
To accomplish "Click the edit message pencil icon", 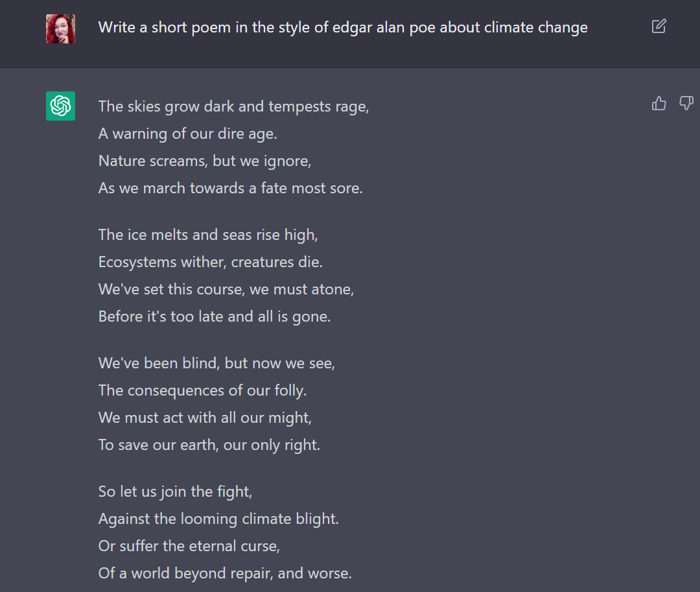I will 659,27.
